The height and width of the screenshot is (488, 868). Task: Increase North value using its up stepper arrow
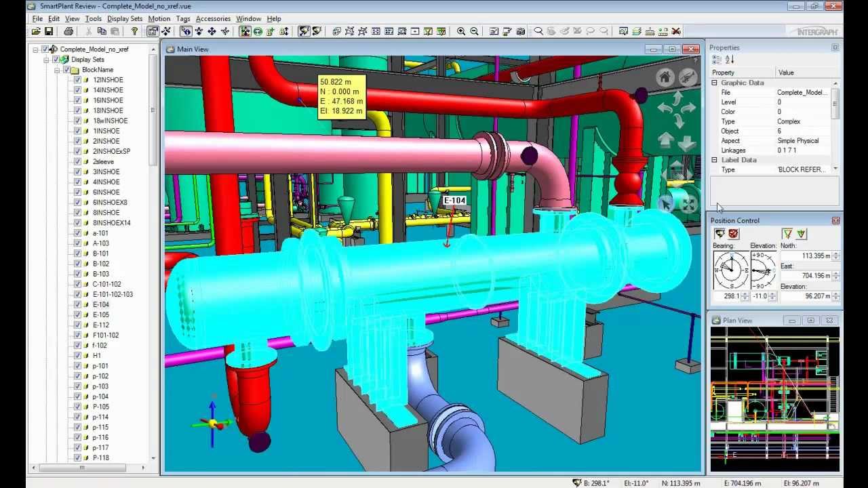pyautogui.click(x=836, y=253)
